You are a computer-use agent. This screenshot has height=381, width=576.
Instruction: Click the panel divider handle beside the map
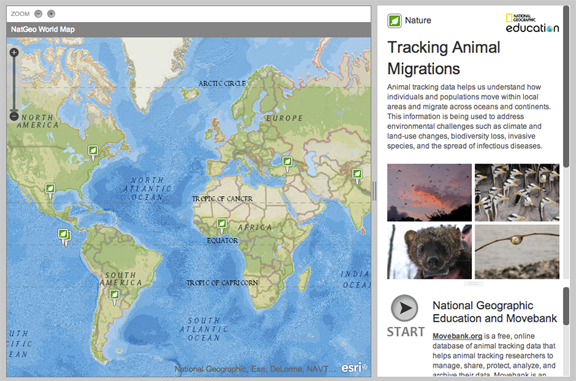[374, 191]
